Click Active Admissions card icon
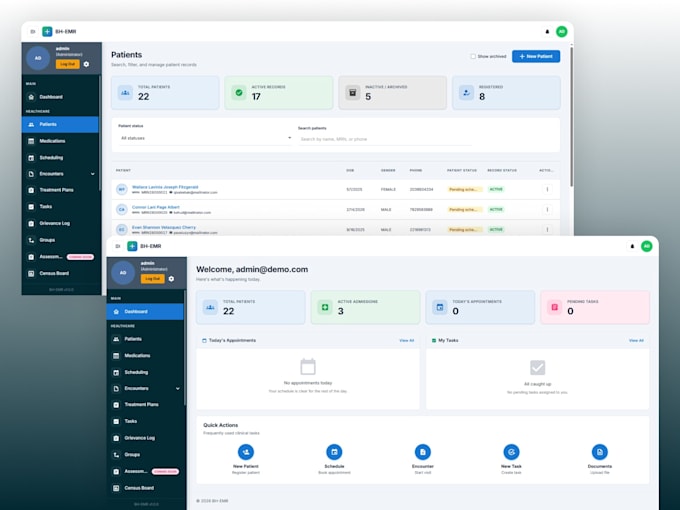Image resolution: width=680 pixels, height=510 pixels. [x=325, y=307]
